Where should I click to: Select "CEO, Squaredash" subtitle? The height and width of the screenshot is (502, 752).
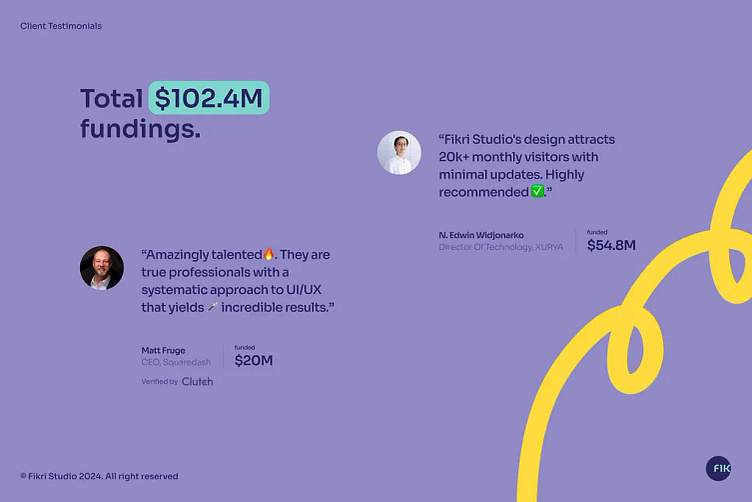176,362
